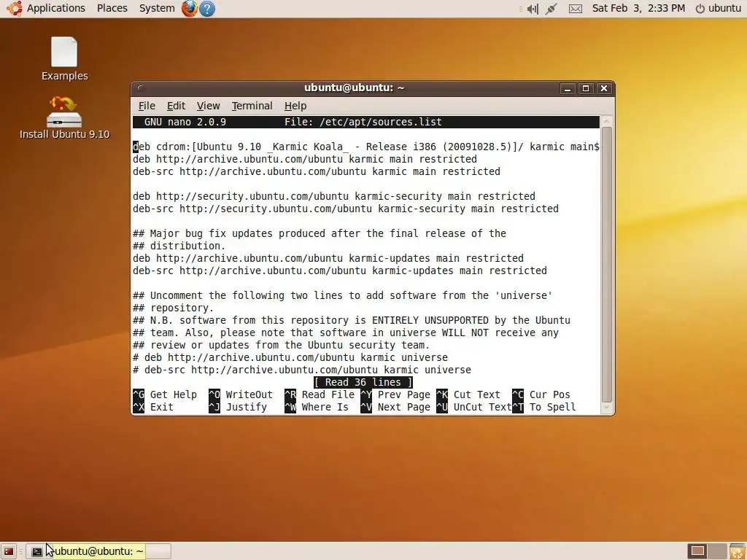This screenshot has width=747, height=560.
Task: Switch to the second workspace
Action: click(717, 551)
